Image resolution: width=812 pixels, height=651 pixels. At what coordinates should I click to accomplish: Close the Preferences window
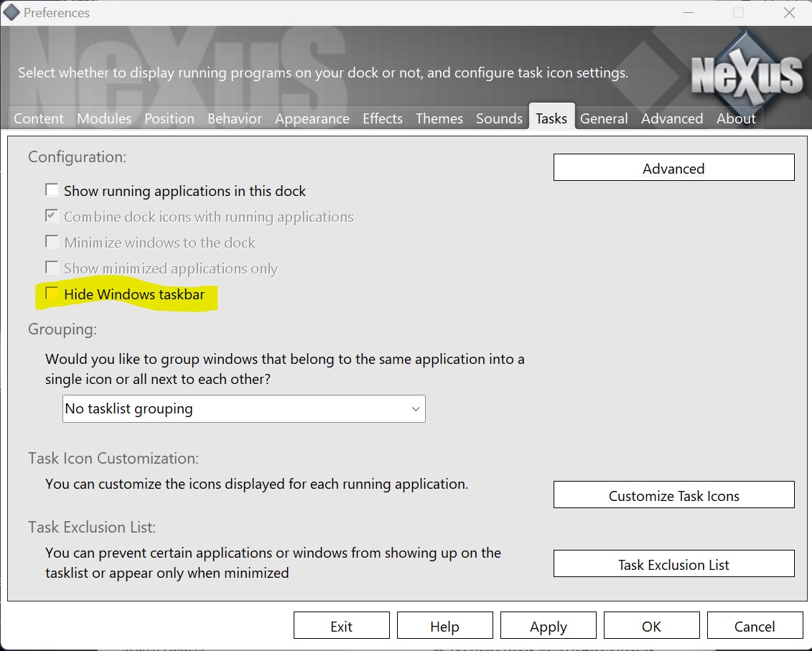(789, 13)
